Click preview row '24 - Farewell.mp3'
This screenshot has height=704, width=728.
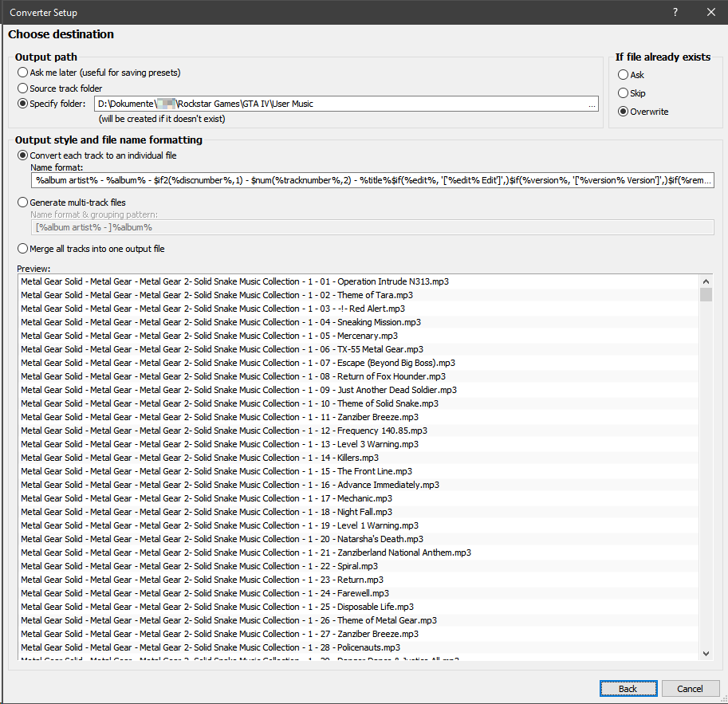359,593
